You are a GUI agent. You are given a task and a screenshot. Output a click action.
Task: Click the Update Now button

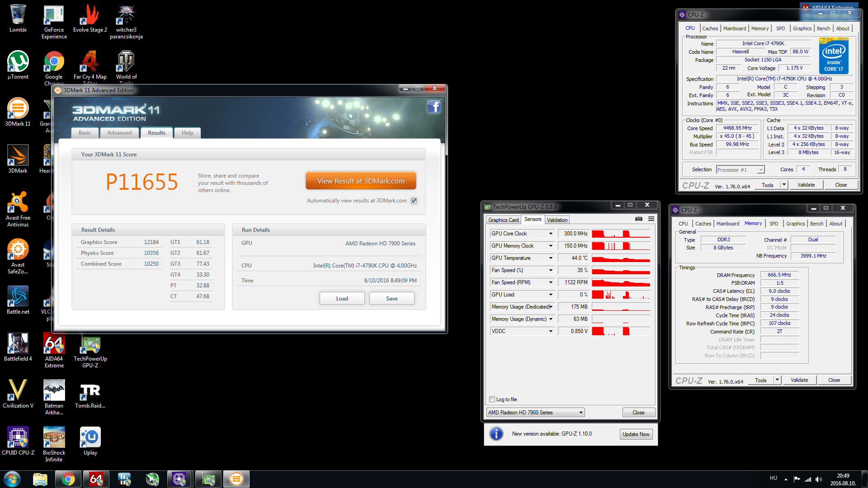point(635,434)
